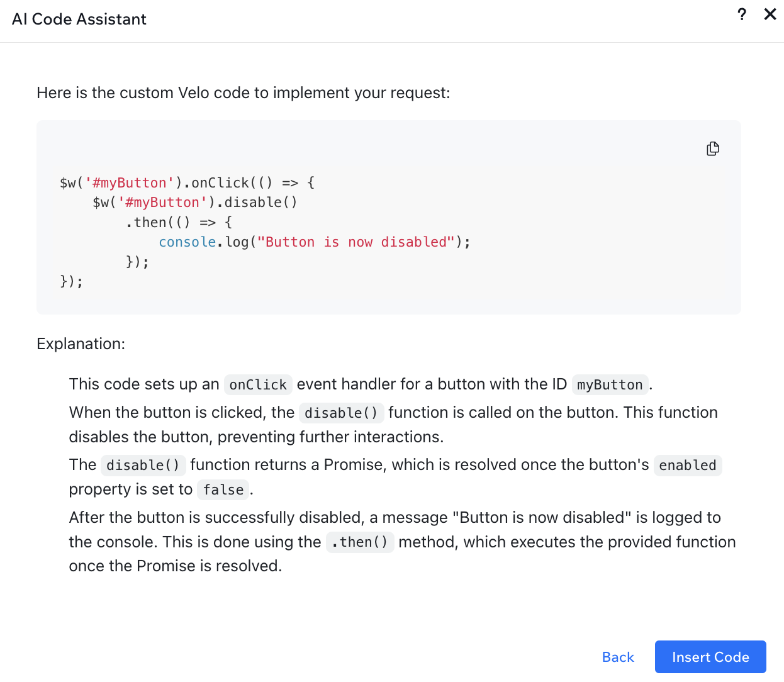
Task: Click the inline 'false' code tag
Action: coord(223,489)
